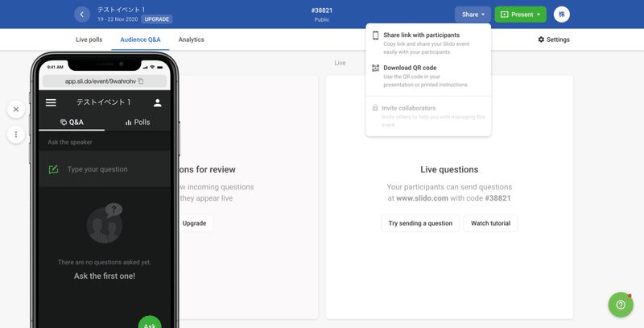Click the Type your question field
Viewport: 644px width, 328px height.
pyautogui.click(x=105, y=169)
